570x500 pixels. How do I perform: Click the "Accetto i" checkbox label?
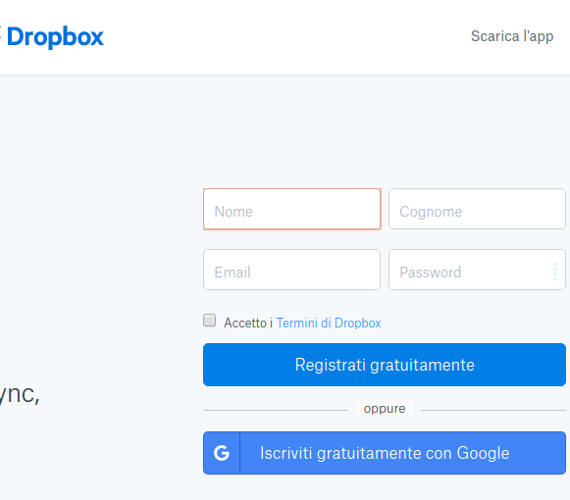point(248,323)
